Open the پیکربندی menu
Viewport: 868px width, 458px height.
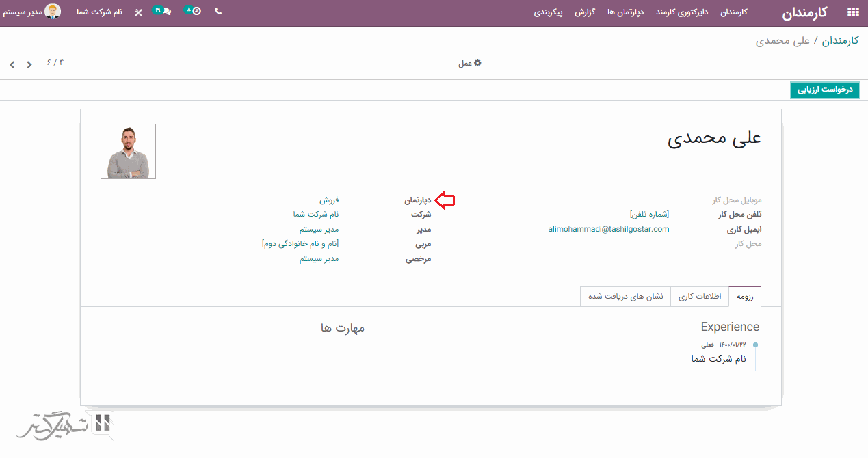click(548, 12)
